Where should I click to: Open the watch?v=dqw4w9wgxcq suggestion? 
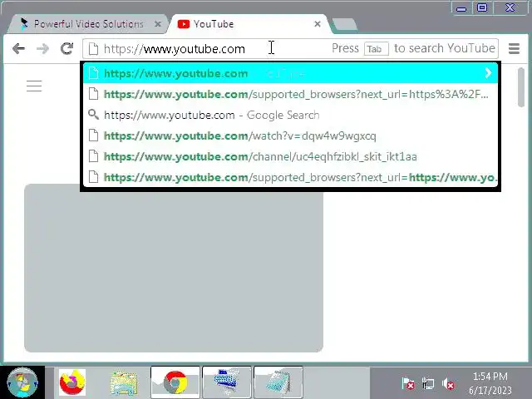pyautogui.click(x=290, y=135)
